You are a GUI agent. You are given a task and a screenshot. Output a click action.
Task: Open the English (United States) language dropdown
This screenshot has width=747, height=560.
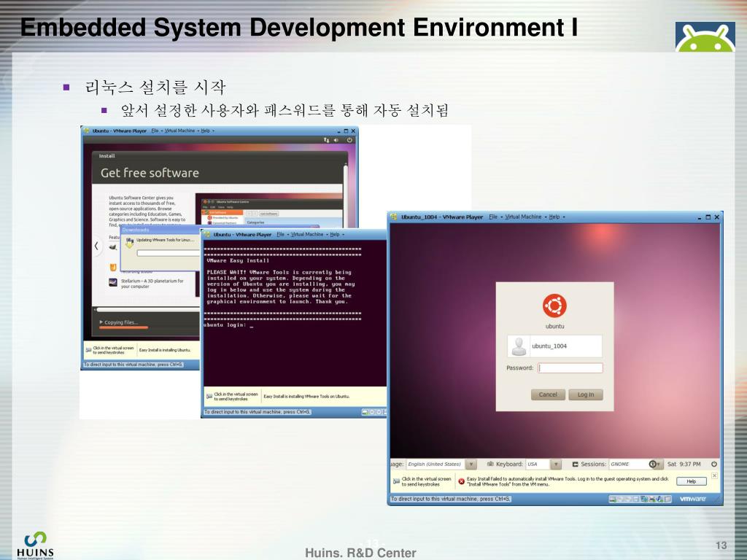coord(471,464)
